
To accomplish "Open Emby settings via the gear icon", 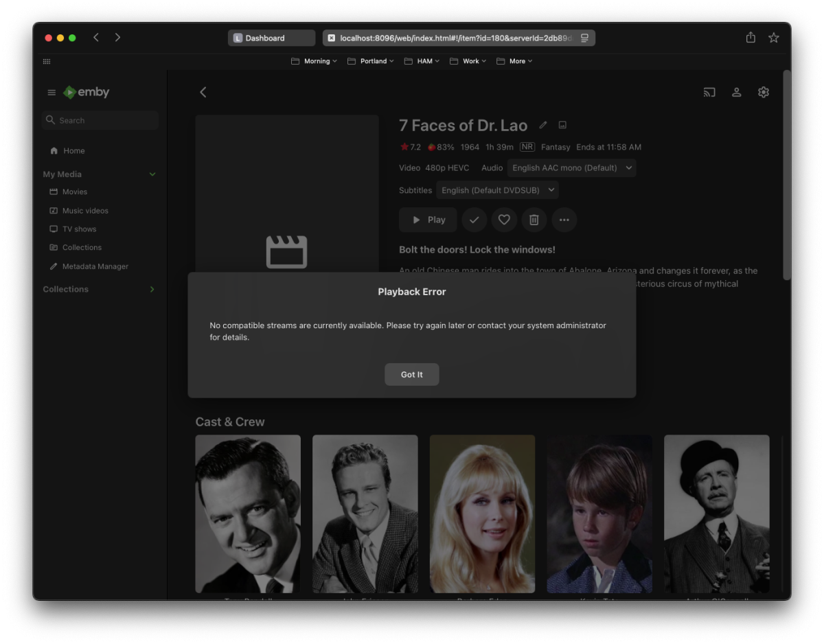I will pyautogui.click(x=763, y=91).
